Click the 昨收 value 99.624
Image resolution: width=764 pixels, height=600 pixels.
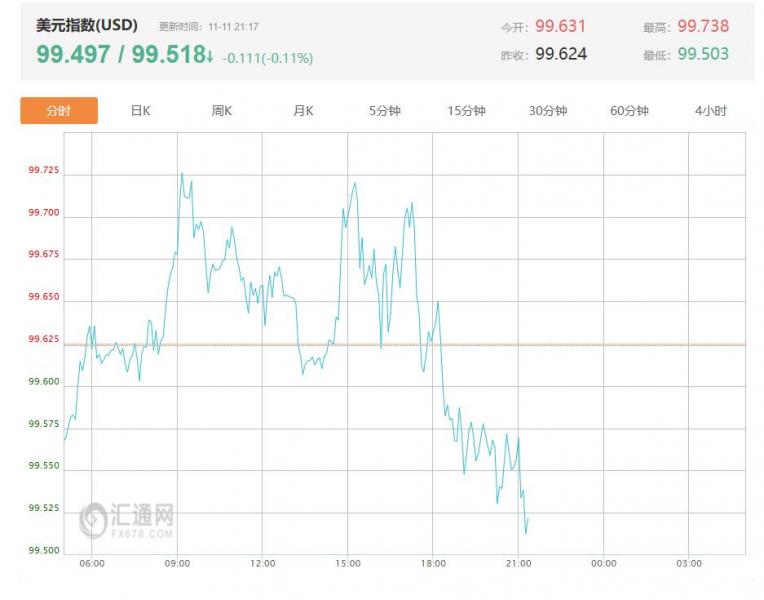tap(560, 54)
